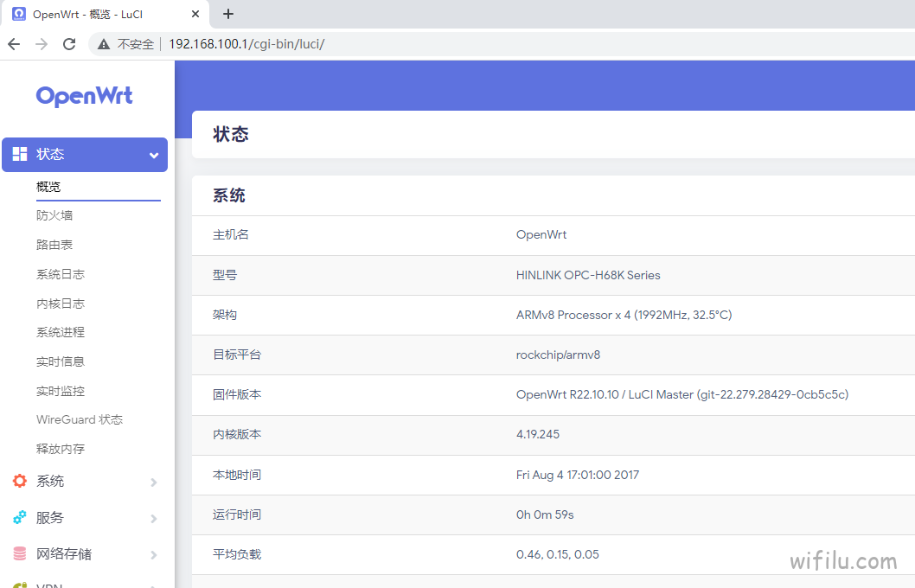The width and height of the screenshot is (915, 588).
Task: Select the 状态 sidebar menu
Action: (85, 155)
